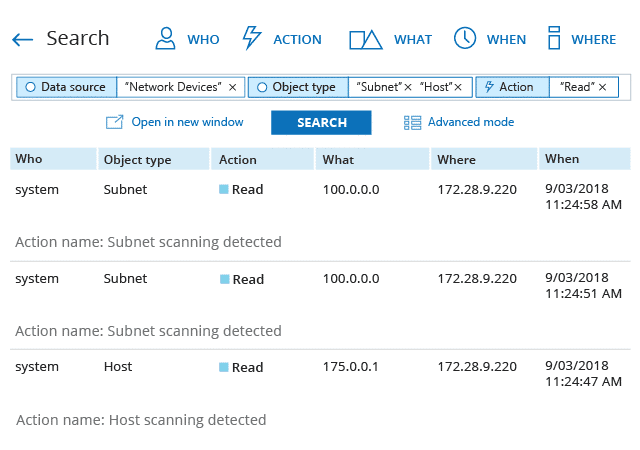Select 100.0.0.0 in the 11:24:51 row
This screenshot has height=450, width=640.
pyautogui.click(x=351, y=278)
